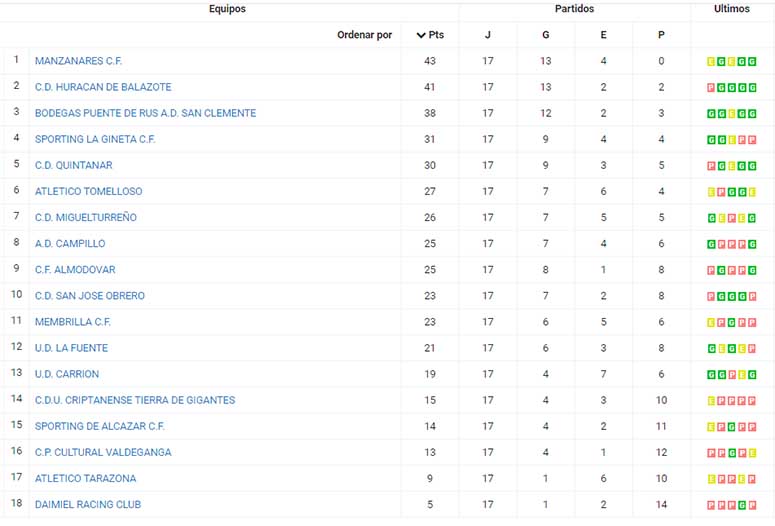775x526 pixels.
Task: Select the E column header
Action: (603, 35)
